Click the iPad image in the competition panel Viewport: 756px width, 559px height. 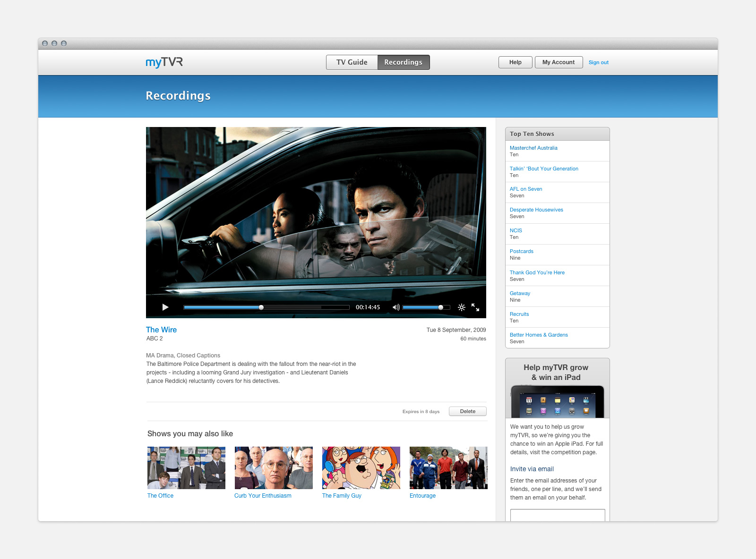pos(557,400)
